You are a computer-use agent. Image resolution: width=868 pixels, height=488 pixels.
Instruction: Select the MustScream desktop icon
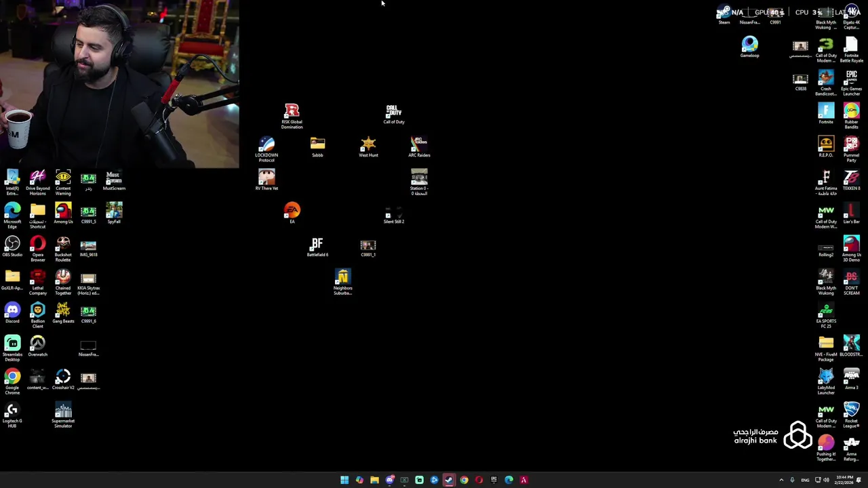[x=114, y=180]
